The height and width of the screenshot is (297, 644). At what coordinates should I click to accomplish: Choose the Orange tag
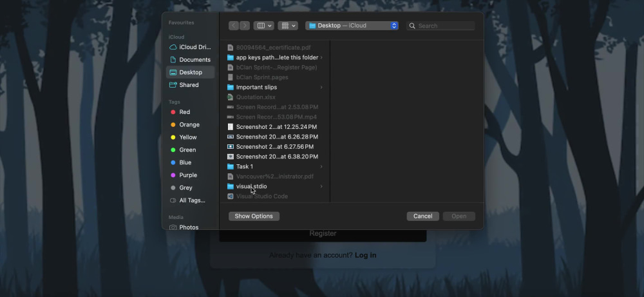(190, 124)
